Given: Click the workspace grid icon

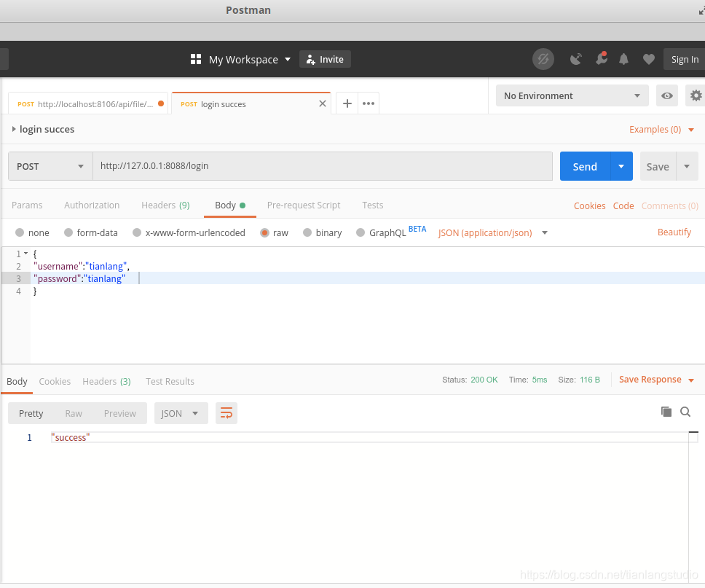Looking at the screenshot, I should (196, 60).
